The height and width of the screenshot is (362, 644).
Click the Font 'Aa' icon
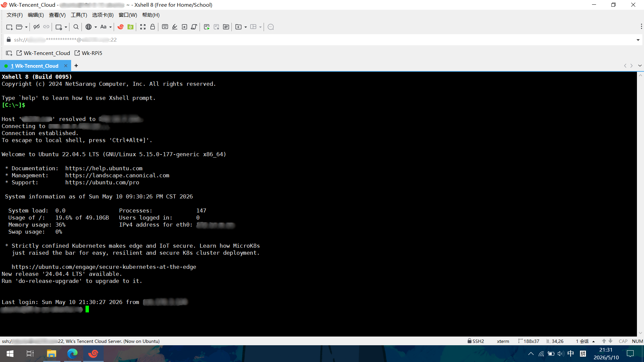tap(103, 27)
